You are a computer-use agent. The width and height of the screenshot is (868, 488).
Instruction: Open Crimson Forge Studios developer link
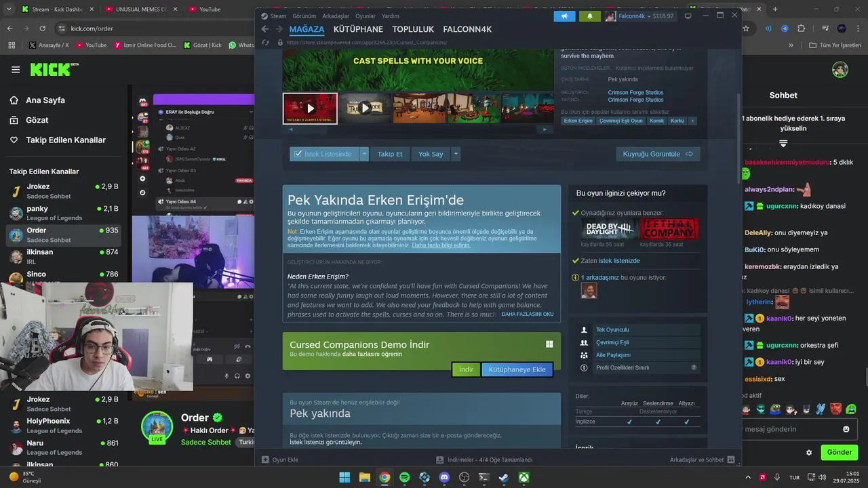tap(635, 92)
